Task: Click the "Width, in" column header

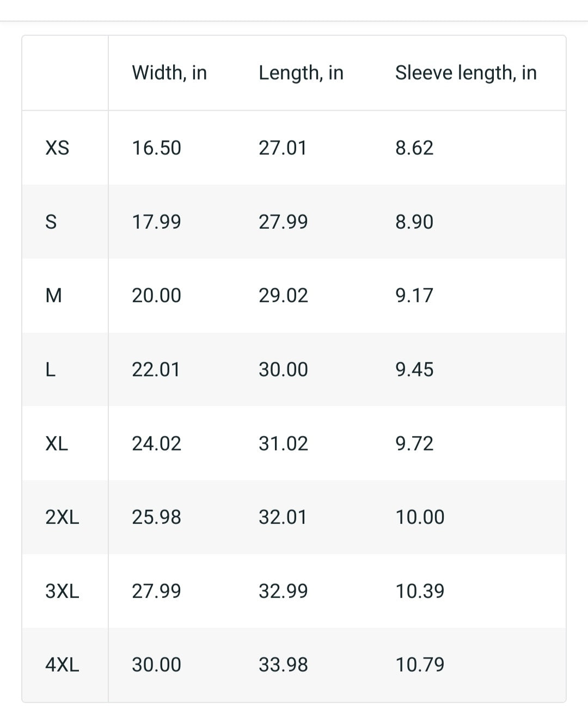Action: 169,73
